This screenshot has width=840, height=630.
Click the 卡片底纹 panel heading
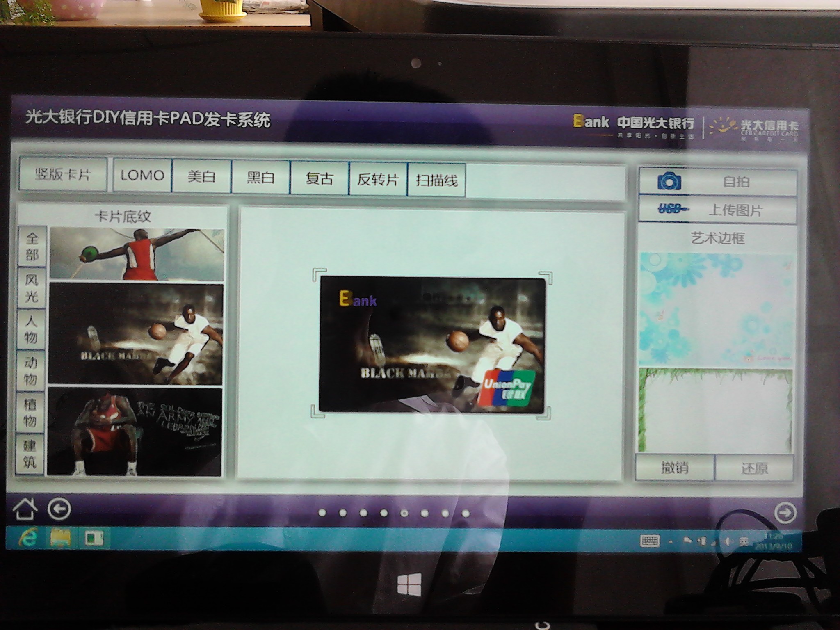point(123,217)
